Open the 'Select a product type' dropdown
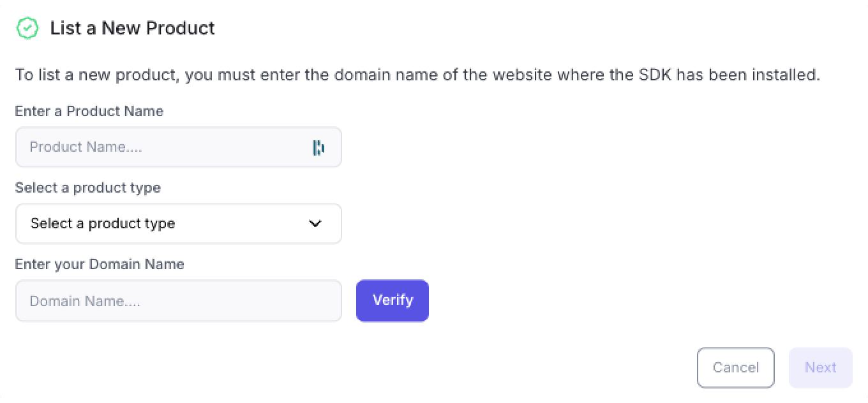This screenshot has width=868, height=403. [179, 223]
